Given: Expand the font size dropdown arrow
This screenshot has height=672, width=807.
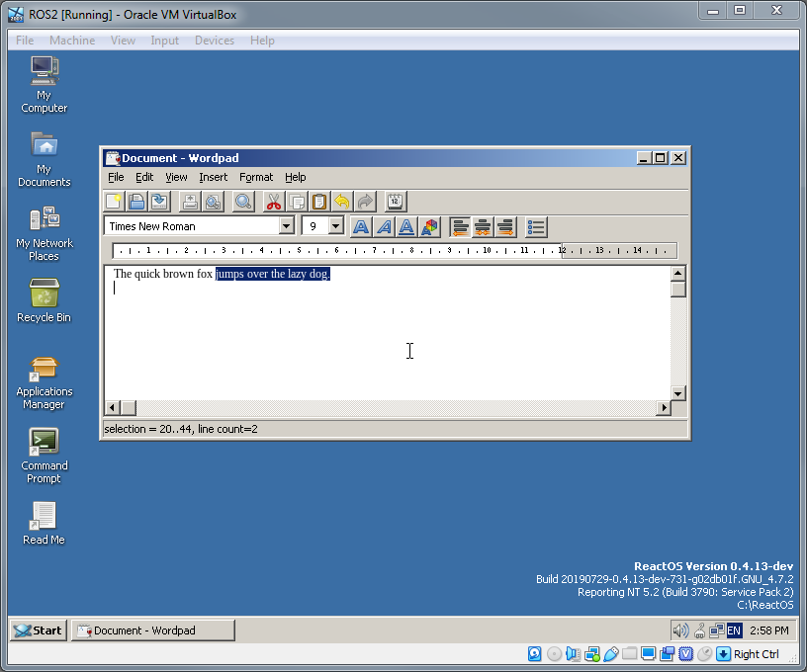Looking at the screenshot, I should [335, 225].
